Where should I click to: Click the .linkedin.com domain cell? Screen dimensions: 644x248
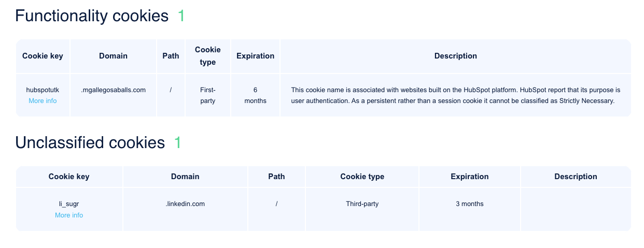pyautogui.click(x=185, y=204)
